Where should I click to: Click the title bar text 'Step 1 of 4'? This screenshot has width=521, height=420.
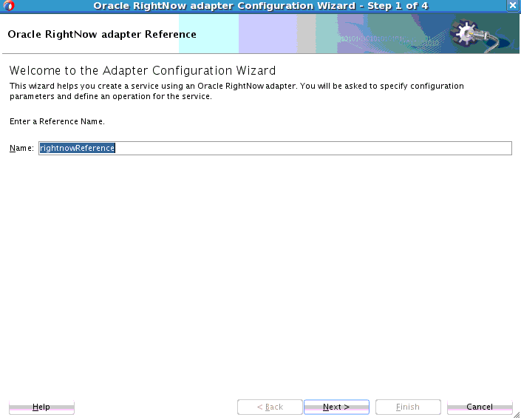[398, 6]
